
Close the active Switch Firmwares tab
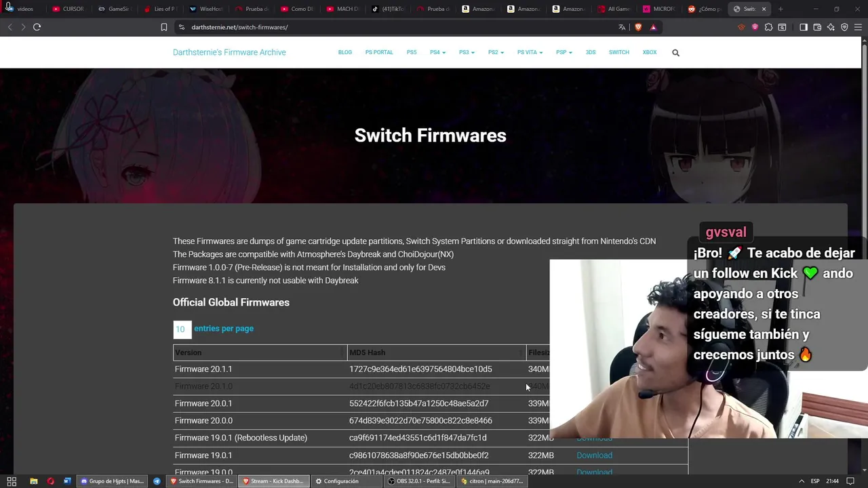point(764,9)
